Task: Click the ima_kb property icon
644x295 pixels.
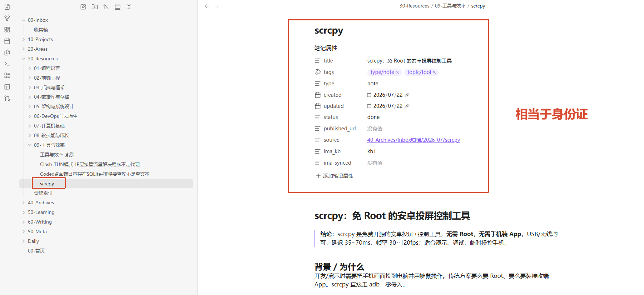Action: point(317,151)
